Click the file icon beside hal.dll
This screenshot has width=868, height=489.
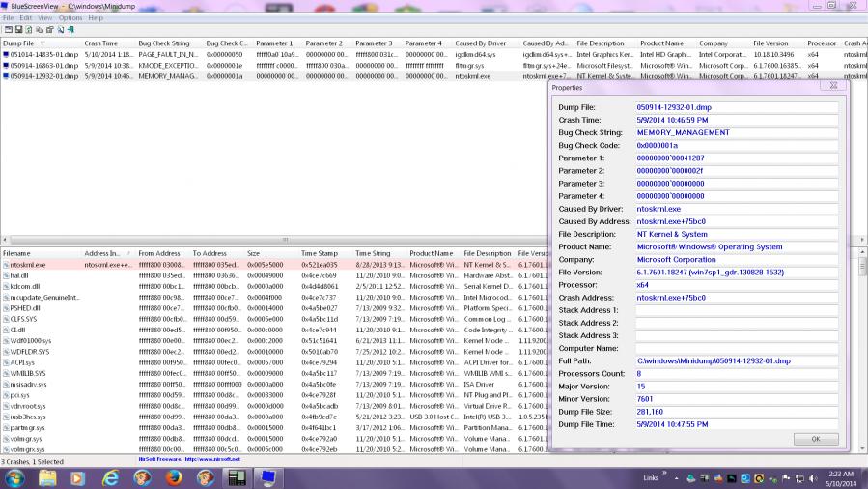[6, 275]
